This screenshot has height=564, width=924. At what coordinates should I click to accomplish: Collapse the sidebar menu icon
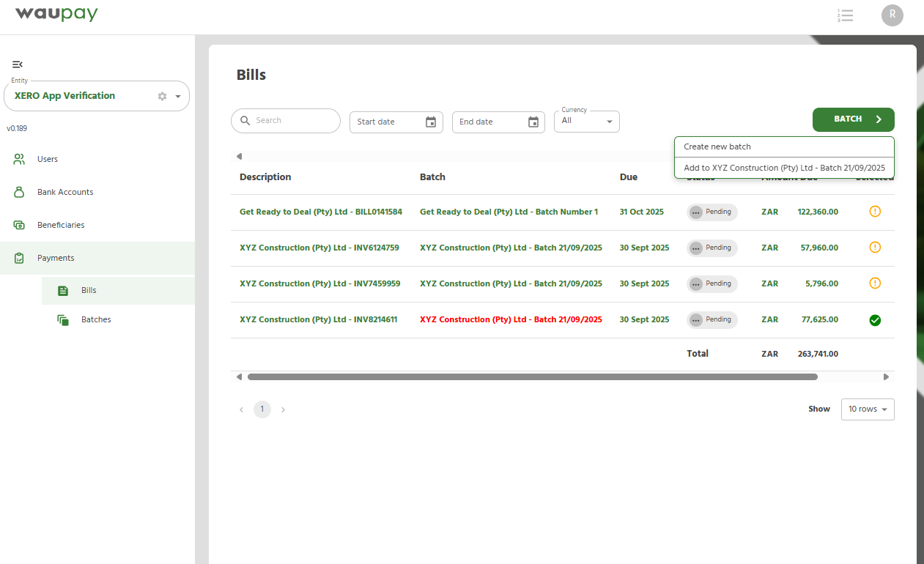(18, 64)
